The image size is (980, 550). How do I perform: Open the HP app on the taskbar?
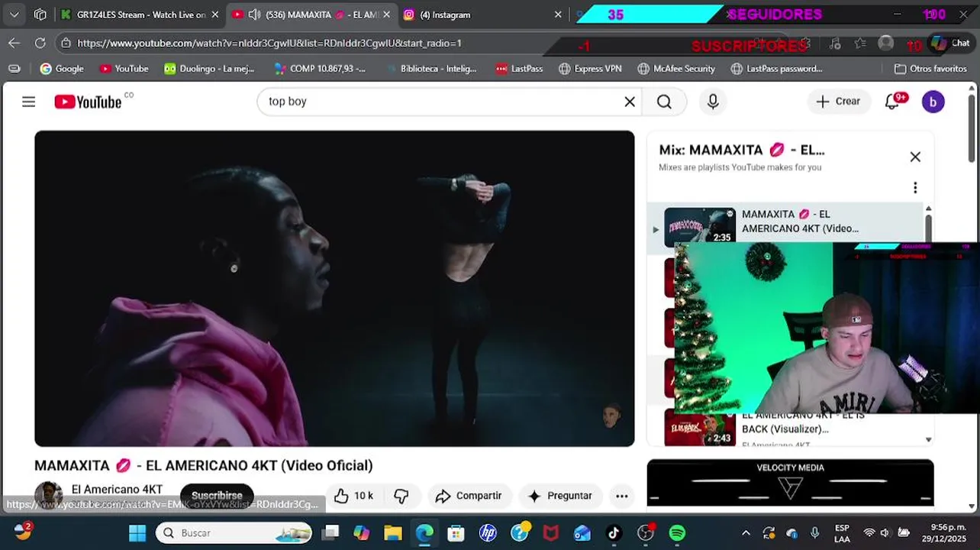tap(488, 532)
